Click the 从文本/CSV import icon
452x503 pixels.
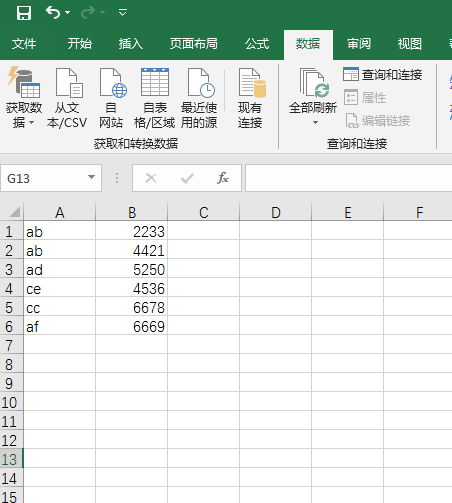(69, 83)
